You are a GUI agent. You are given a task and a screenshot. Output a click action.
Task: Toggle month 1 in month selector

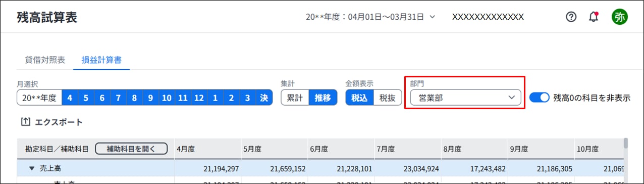click(x=215, y=98)
